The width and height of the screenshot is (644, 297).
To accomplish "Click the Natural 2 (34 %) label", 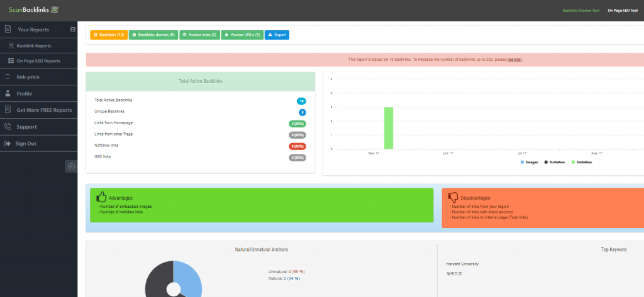I will point(284,279).
